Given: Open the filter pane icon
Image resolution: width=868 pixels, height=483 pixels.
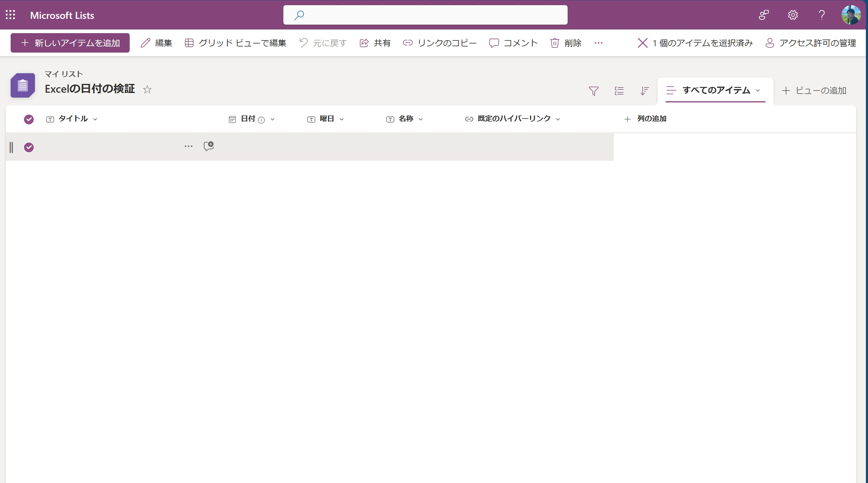Looking at the screenshot, I should click(x=593, y=91).
